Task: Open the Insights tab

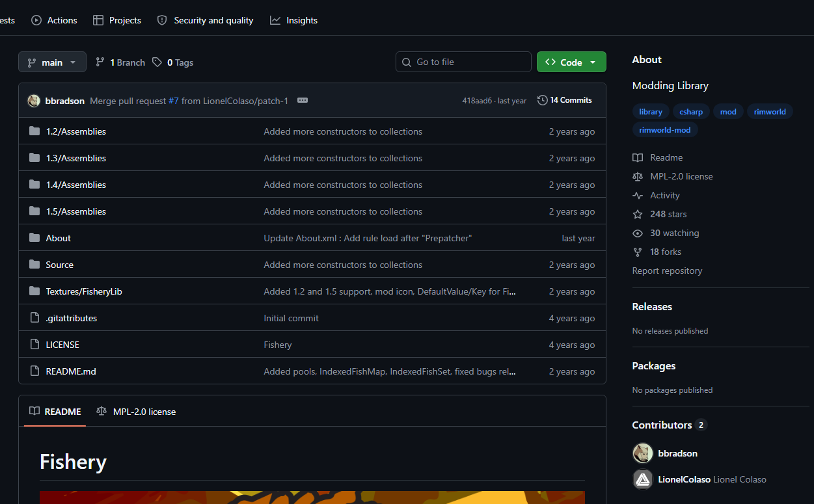Action: coord(294,20)
